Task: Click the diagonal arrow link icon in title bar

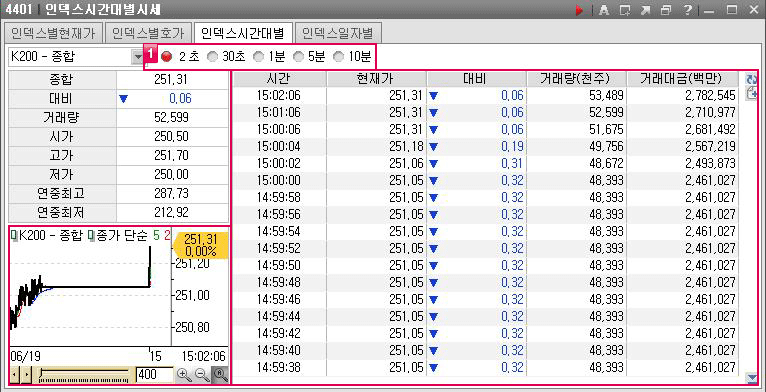Action: point(645,10)
